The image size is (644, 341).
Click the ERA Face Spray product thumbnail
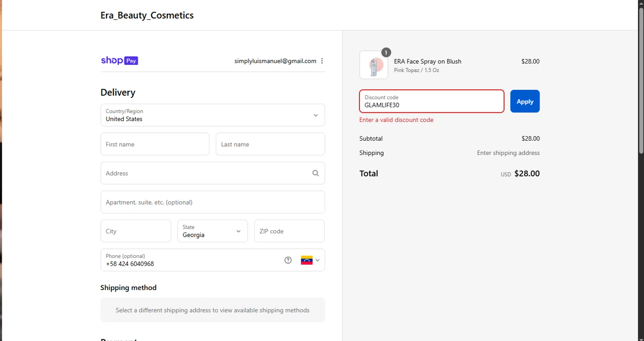coord(374,65)
